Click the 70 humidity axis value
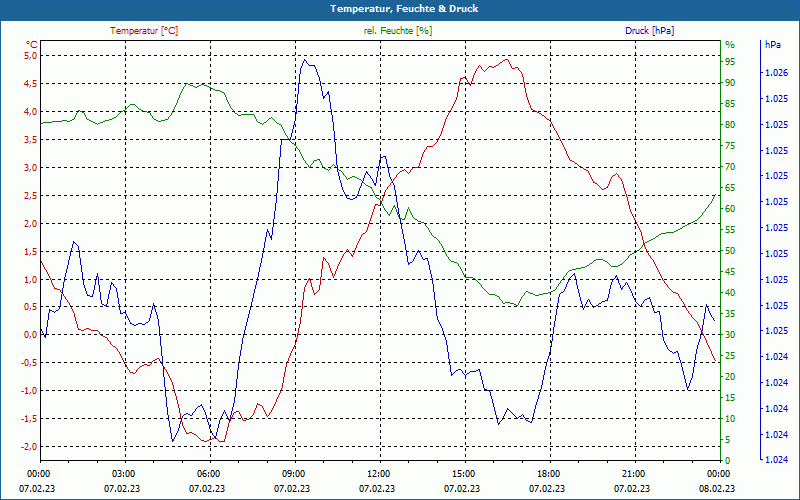The height and width of the screenshot is (500, 800). tap(730, 167)
